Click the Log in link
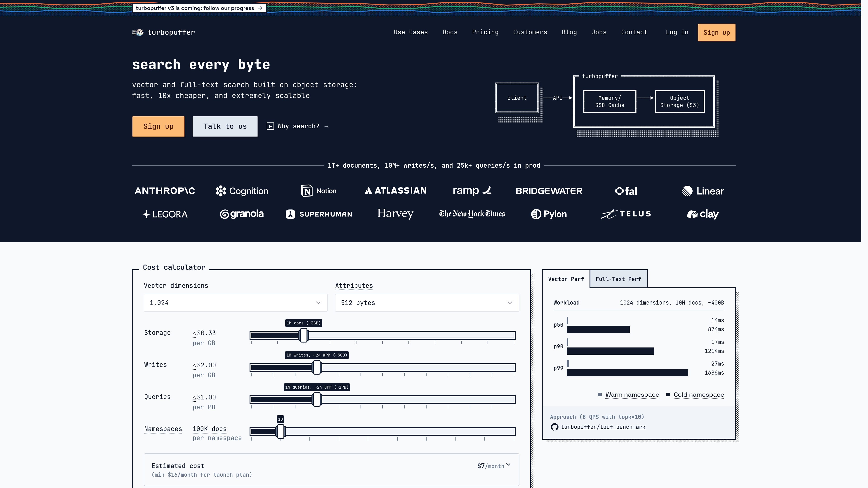This screenshot has height=488, width=868. pos(677,32)
